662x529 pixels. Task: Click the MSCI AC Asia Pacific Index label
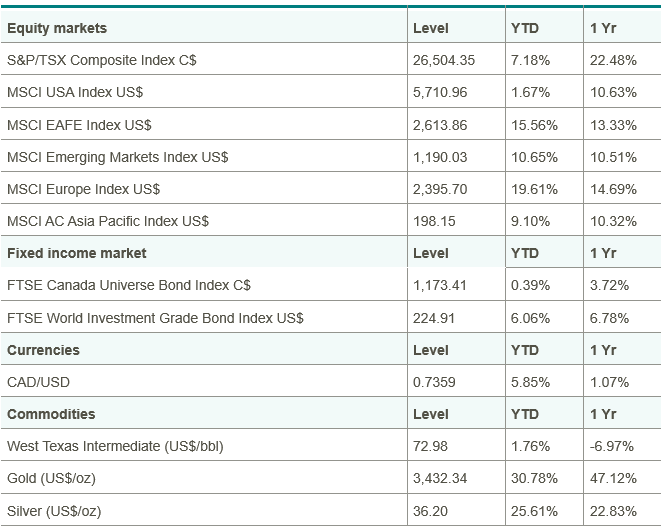click(108, 221)
